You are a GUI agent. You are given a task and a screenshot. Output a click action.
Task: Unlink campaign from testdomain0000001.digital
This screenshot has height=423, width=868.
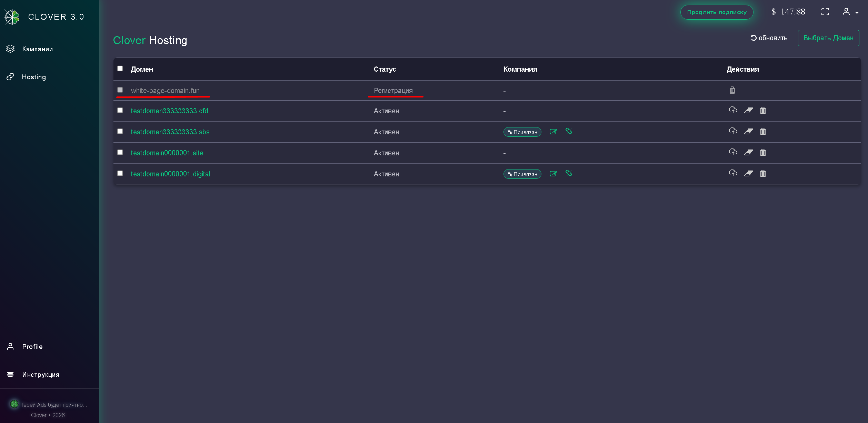(569, 173)
